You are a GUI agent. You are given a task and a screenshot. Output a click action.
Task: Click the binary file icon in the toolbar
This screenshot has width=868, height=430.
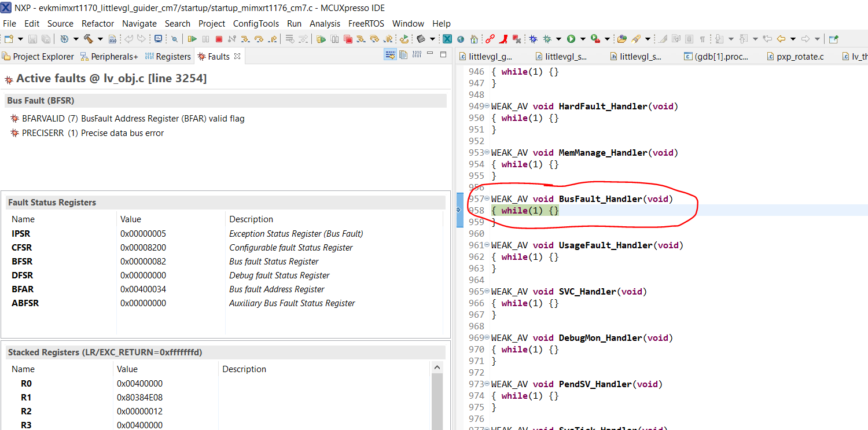112,39
